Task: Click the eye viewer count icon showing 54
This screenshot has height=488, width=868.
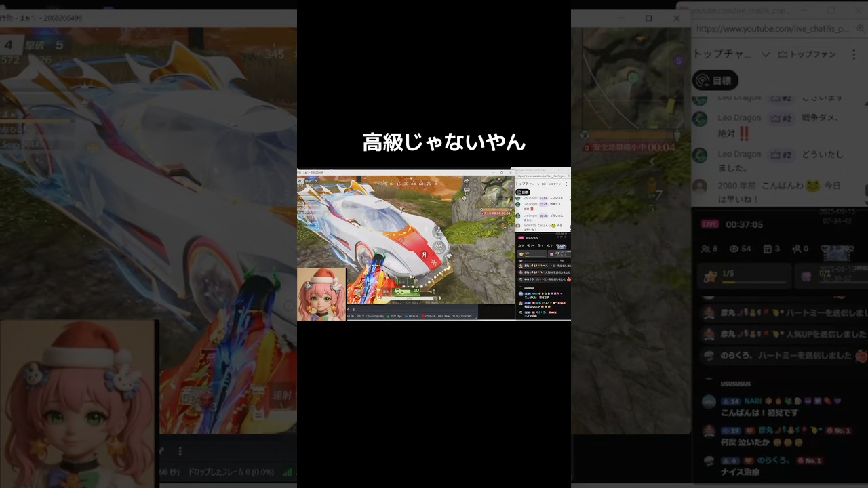Action: (x=734, y=249)
